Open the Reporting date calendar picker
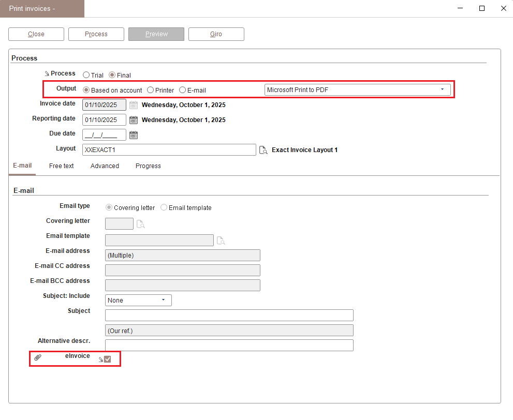The width and height of the screenshot is (513, 420). coord(134,120)
